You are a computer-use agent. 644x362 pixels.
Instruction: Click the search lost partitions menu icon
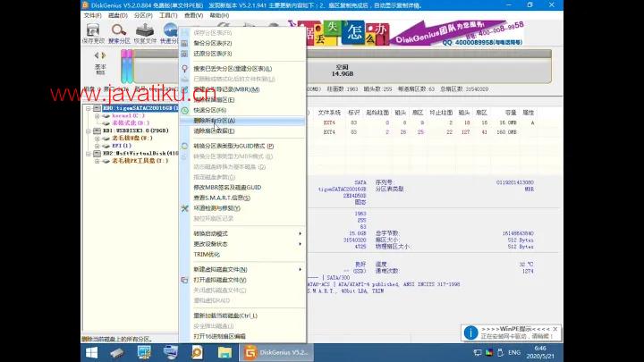point(184,69)
